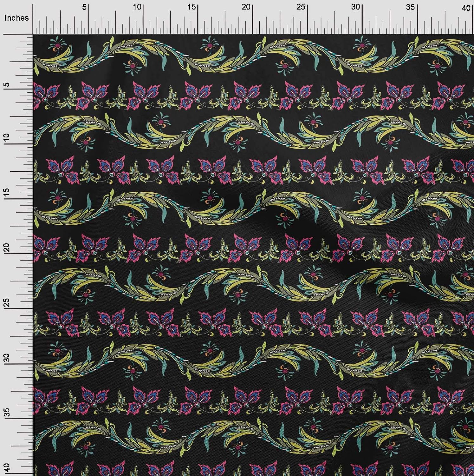
Task: Click the 5 mark on vertical ruler
Action: [x=7, y=84]
